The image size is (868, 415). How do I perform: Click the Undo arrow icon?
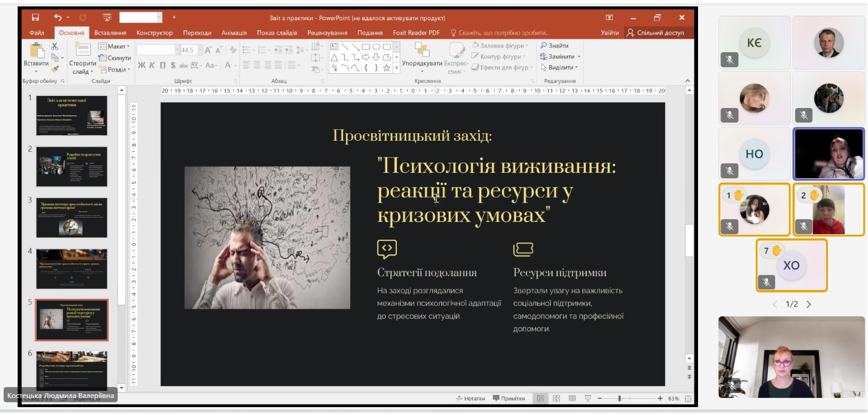pyautogui.click(x=58, y=18)
